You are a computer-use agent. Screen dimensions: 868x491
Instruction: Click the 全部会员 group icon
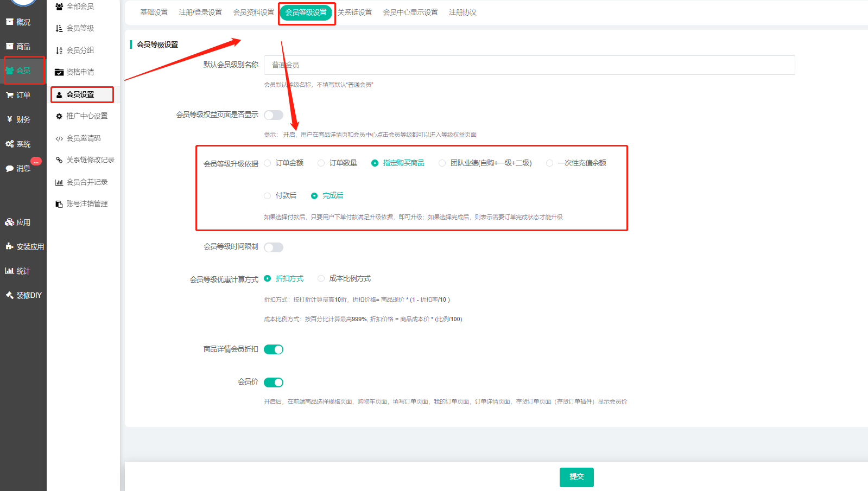click(x=59, y=7)
